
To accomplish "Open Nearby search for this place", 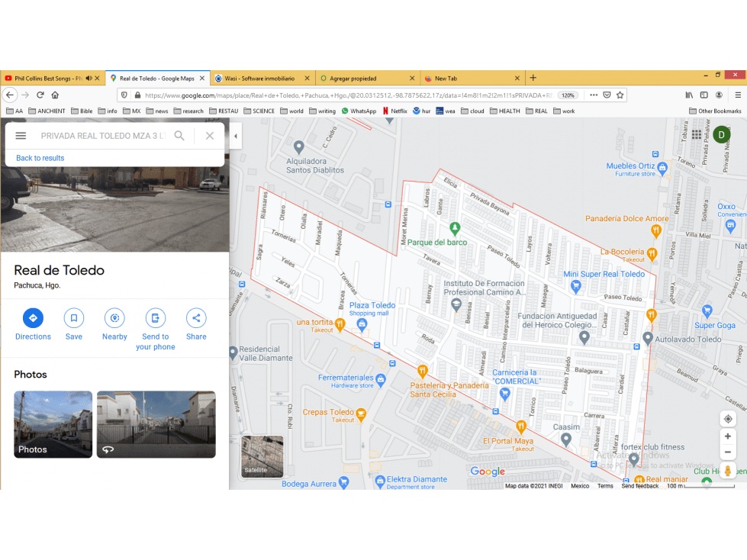I will click(x=114, y=318).
